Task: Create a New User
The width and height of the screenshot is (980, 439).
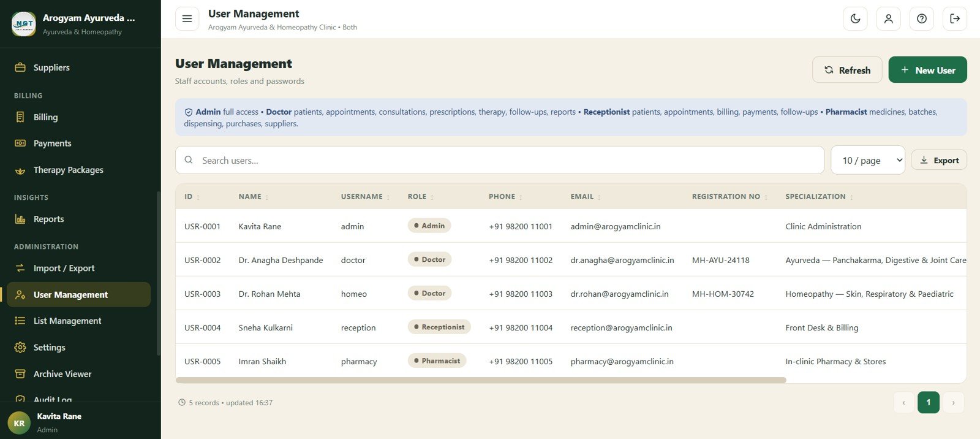Action: tap(927, 70)
